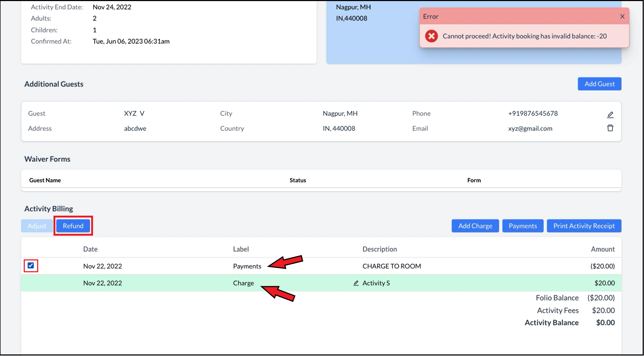This screenshot has width=644, height=356.
Task: Select the Charge label row in billing
Action: pos(243,283)
